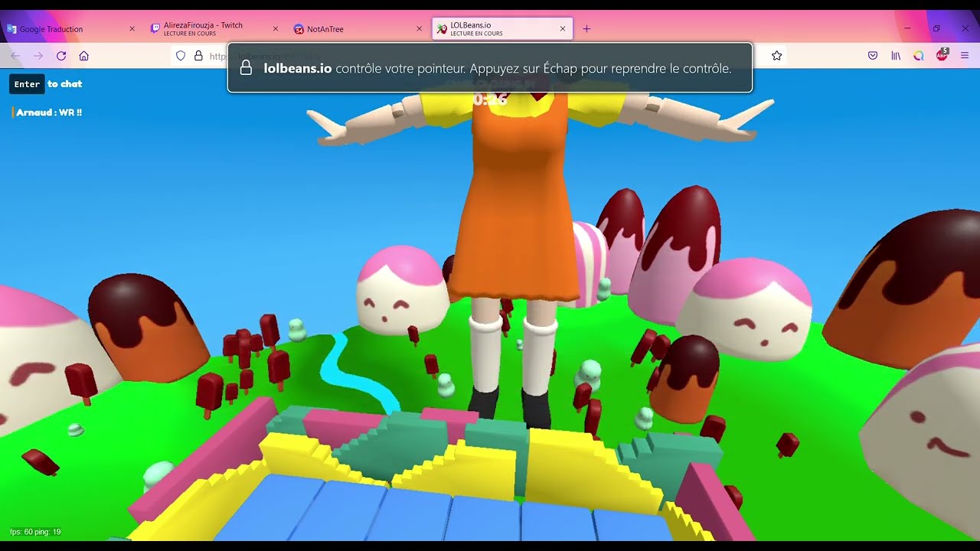This screenshot has width=980, height=551.
Task: Save page to Pocket
Action: (873, 56)
